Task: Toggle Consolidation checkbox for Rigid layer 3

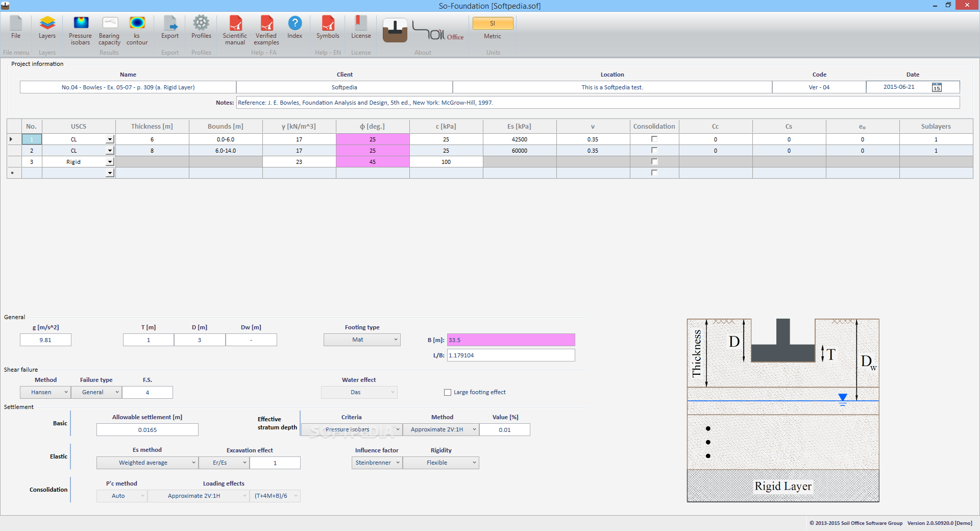Action: click(654, 161)
